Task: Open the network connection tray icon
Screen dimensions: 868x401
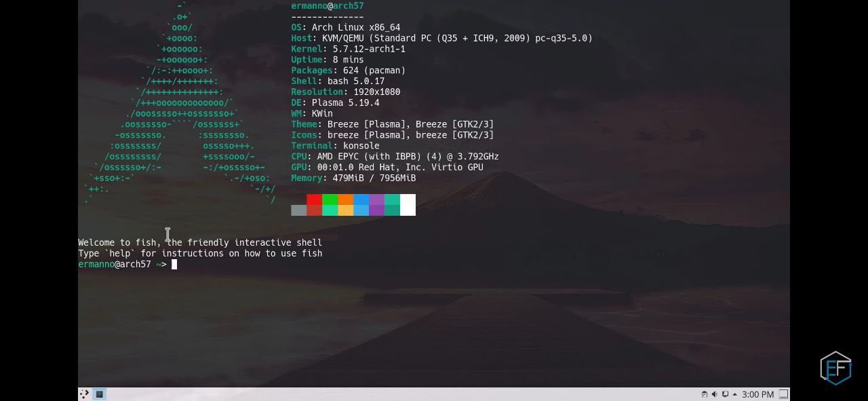Action: coord(725,394)
